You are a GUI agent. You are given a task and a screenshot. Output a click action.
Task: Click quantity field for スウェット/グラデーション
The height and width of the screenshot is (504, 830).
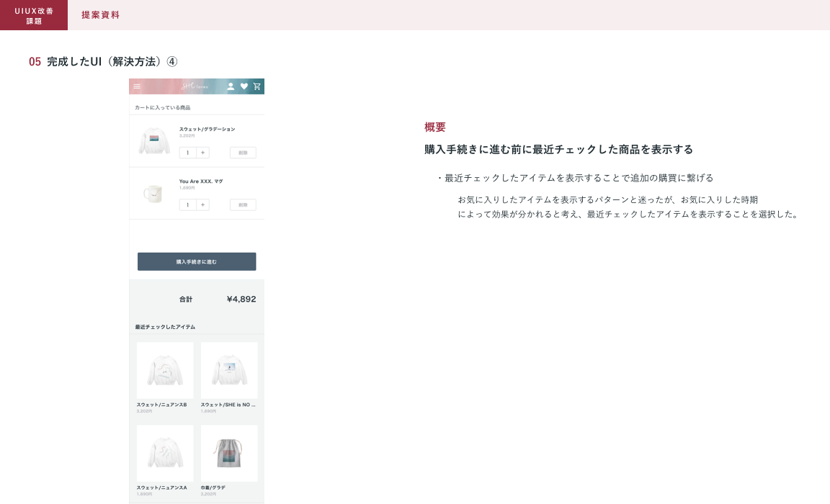pyautogui.click(x=187, y=153)
